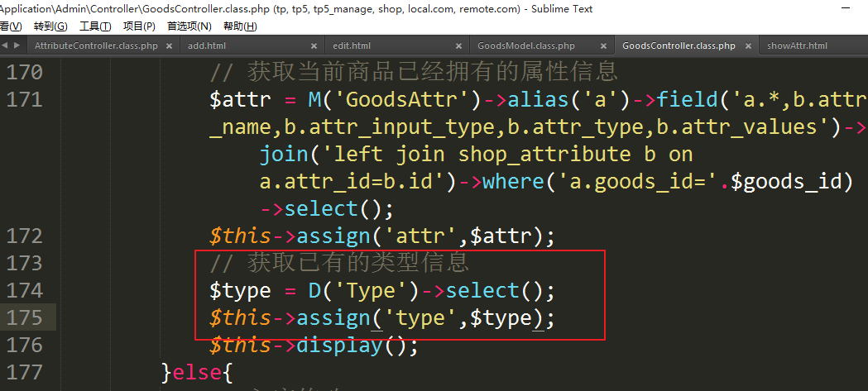Screen dimensions: 868x391
Task: Close the GoodsController.class.php tab
Action: [x=748, y=46]
